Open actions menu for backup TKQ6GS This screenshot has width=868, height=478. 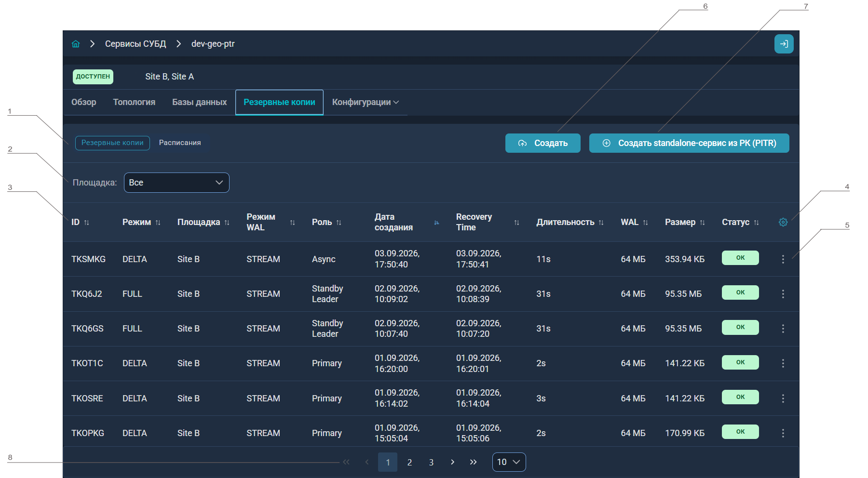pos(783,329)
